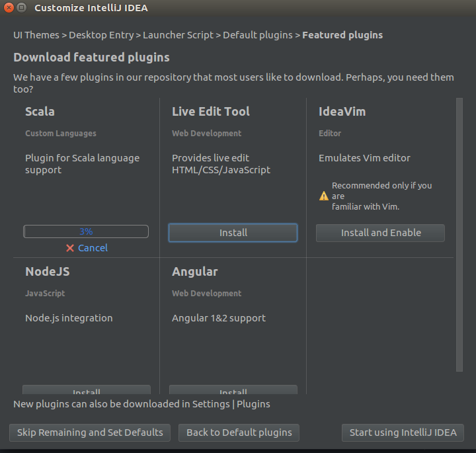Viewport: 476px width, 453px height.
Task: Click 'Emulates Vim editor' description
Action: 364,158
